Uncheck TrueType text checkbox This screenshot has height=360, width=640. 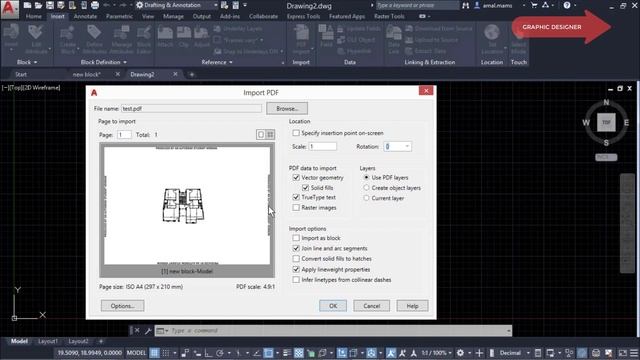(296, 197)
